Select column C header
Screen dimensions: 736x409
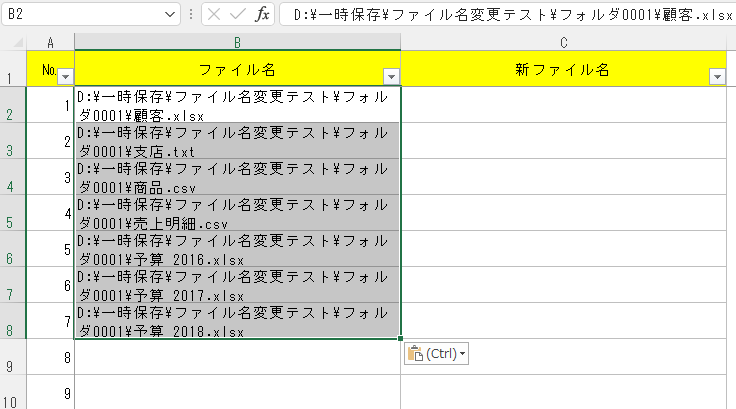[x=563, y=43]
